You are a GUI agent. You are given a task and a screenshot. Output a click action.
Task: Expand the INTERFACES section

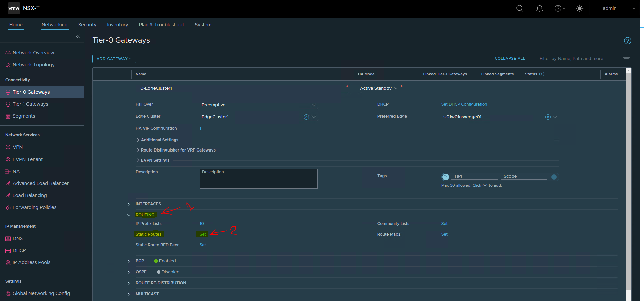click(129, 204)
